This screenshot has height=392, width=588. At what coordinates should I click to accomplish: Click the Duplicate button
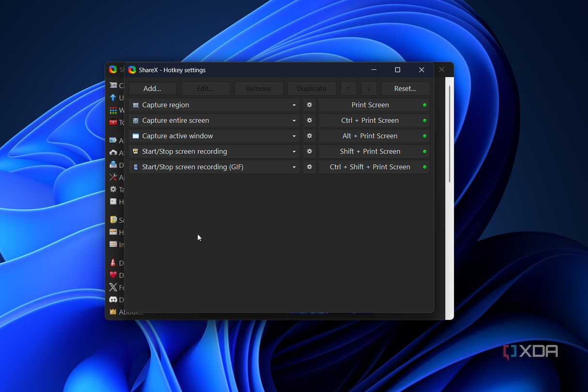[312, 89]
